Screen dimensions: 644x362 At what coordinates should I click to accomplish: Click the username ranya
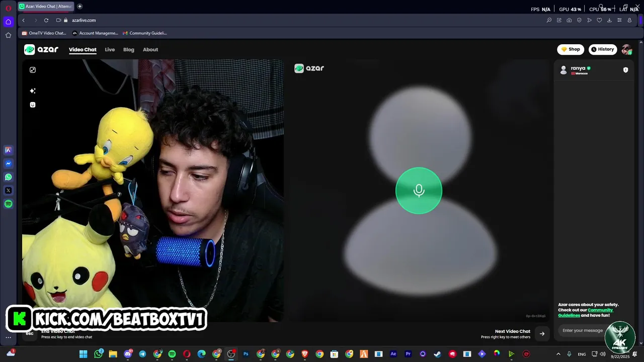coord(578,68)
